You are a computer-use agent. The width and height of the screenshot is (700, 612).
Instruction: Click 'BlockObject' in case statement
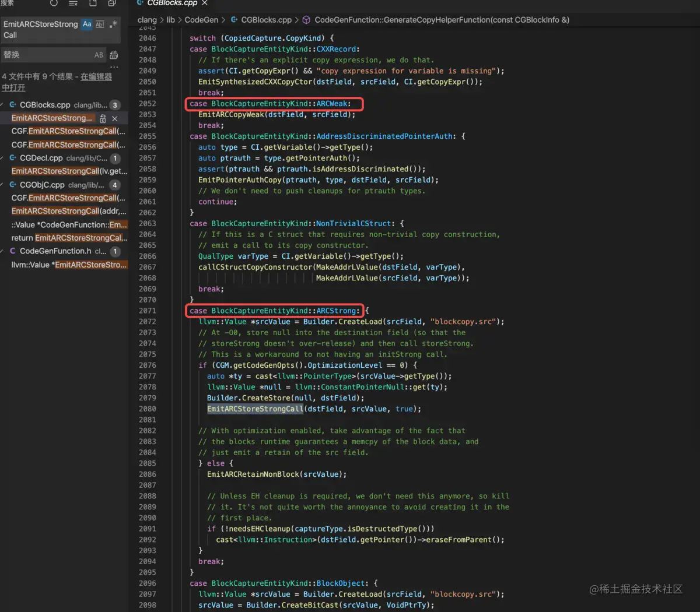[340, 583]
